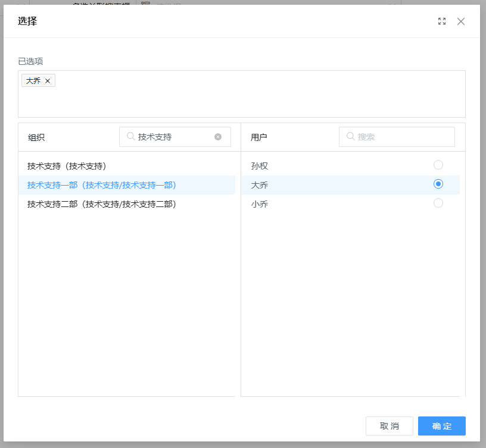This screenshot has width=486, height=448.
Task: Select 技术支持二部 organization entry
Action: [x=102, y=204]
